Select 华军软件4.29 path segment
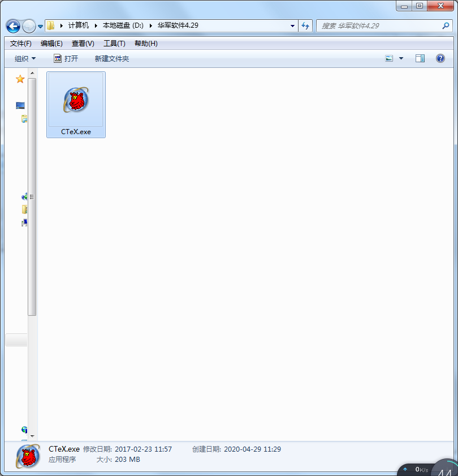The width and height of the screenshot is (458, 476). click(178, 25)
